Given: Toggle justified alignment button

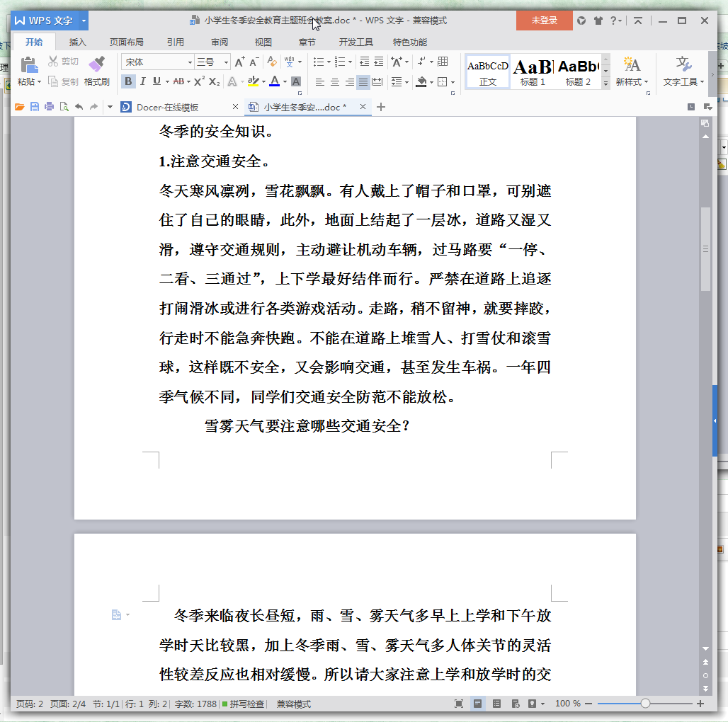Looking at the screenshot, I should (363, 82).
